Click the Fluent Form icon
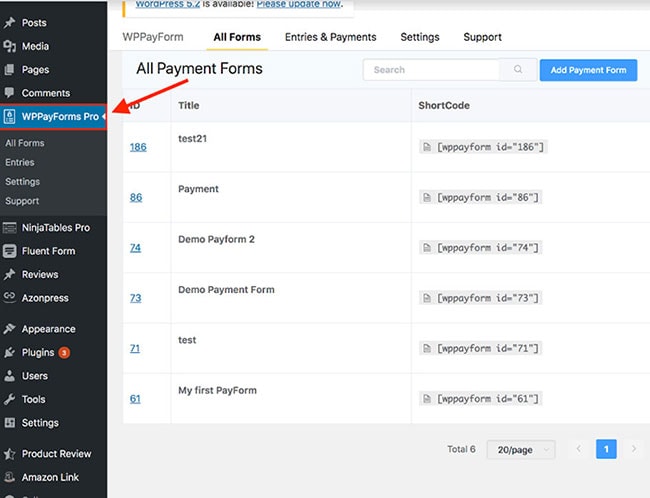This screenshot has width=650, height=498. coord(9,251)
